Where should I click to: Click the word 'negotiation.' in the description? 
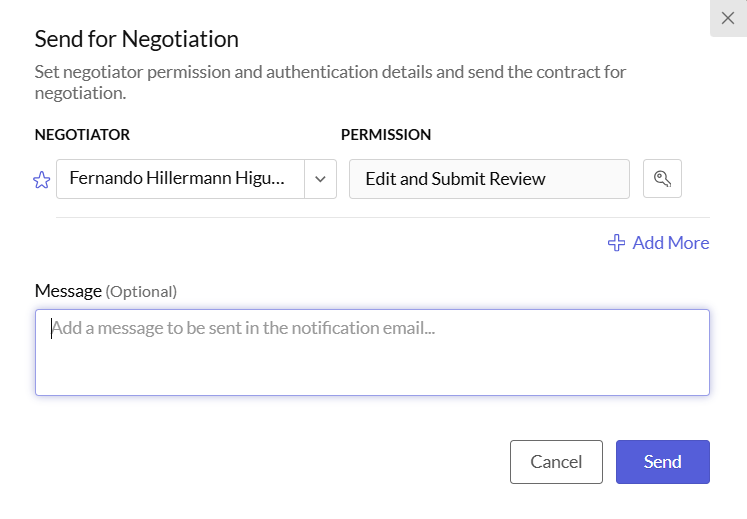point(81,93)
